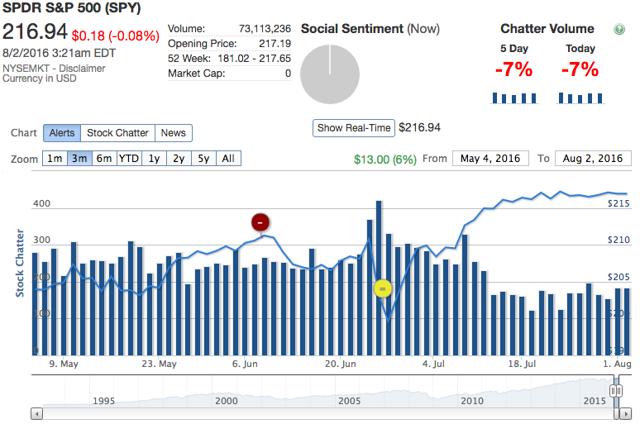Open the News tab

pos(173,133)
